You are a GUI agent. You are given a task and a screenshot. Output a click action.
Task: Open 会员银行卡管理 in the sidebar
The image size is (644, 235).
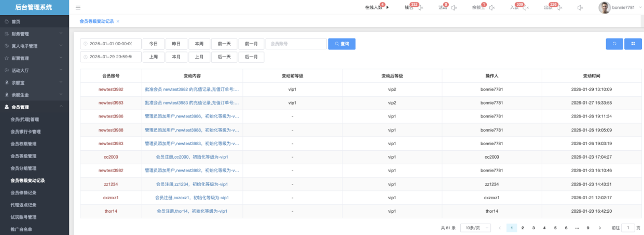click(x=33, y=132)
